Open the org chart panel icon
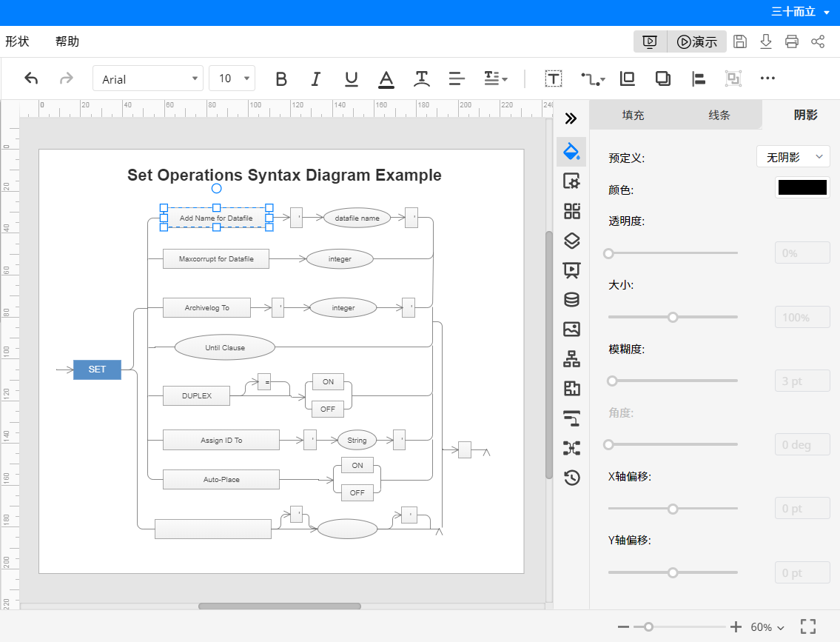This screenshot has height=642, width=840. [x=571, y=358]
